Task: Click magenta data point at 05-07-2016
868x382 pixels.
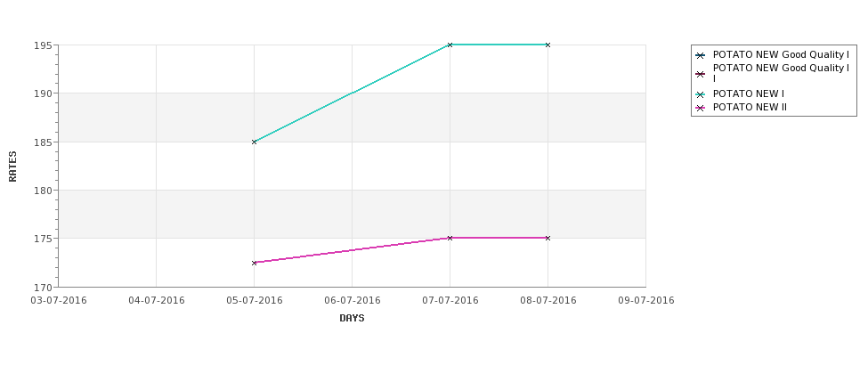Action: [254, 263]
